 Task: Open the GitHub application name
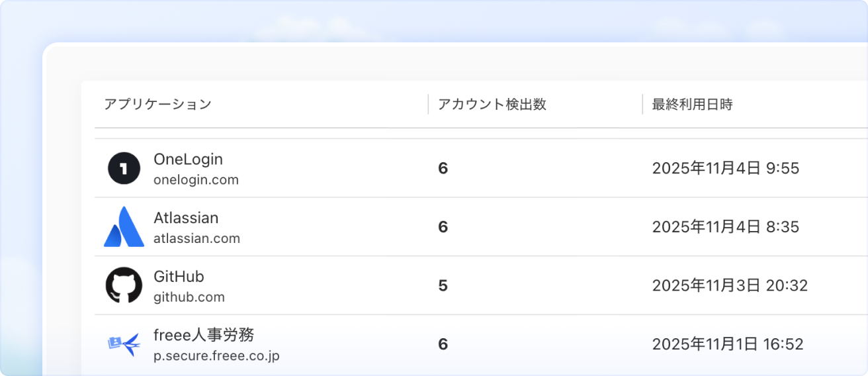click(179, 276)
